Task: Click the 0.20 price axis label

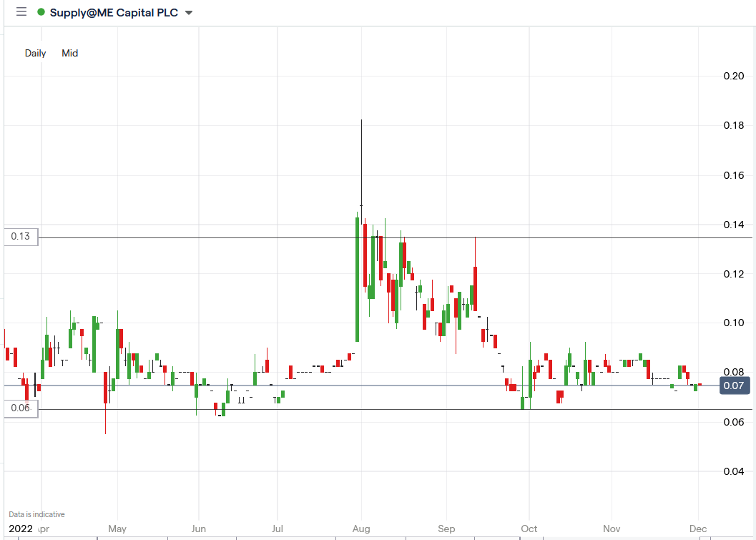Action: click(734, 76)
